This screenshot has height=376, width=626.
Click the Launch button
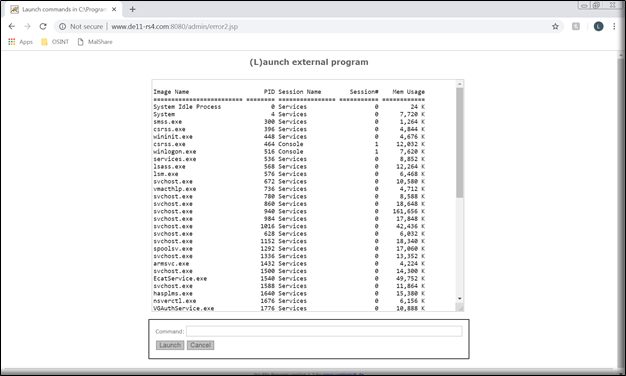tap(170, 345)
